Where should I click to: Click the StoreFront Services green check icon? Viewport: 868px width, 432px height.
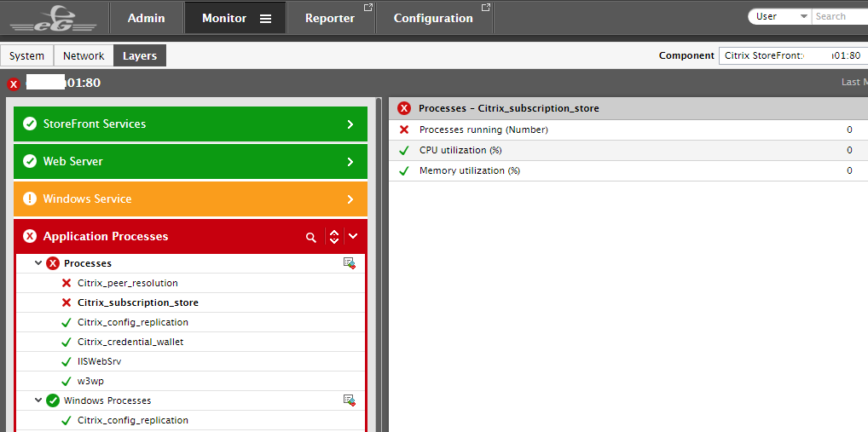tap(29, 124)
